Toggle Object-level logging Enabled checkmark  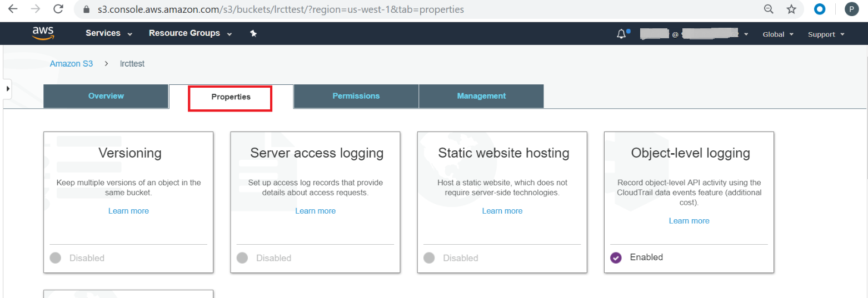coord(616,257)
